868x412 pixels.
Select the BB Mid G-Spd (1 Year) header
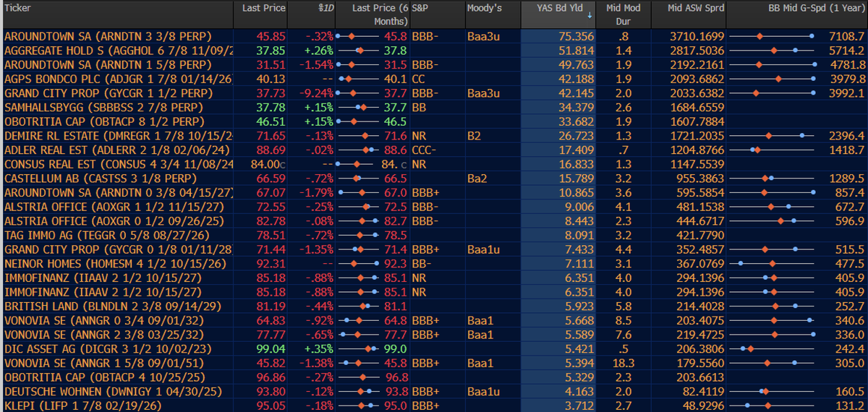click(816, 8)
